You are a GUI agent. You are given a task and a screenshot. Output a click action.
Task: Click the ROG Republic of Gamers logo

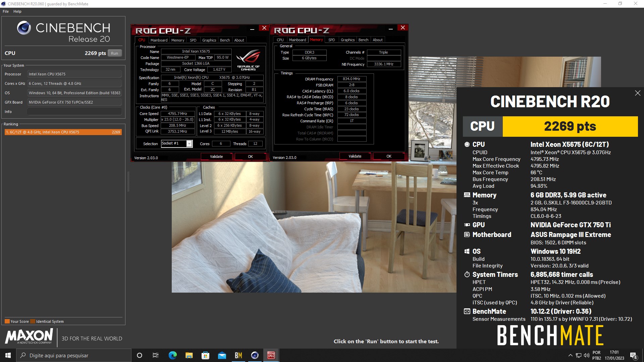248,60
